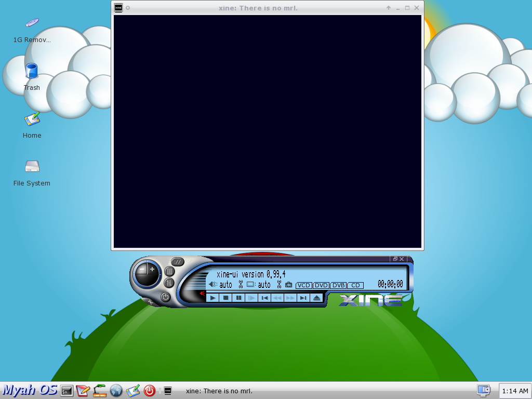
Task: Rewind using the double left arrow button
Action: click(277, 298)
